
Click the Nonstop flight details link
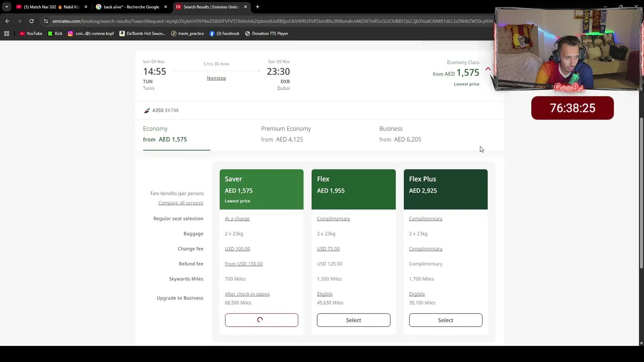click(216, 78)
